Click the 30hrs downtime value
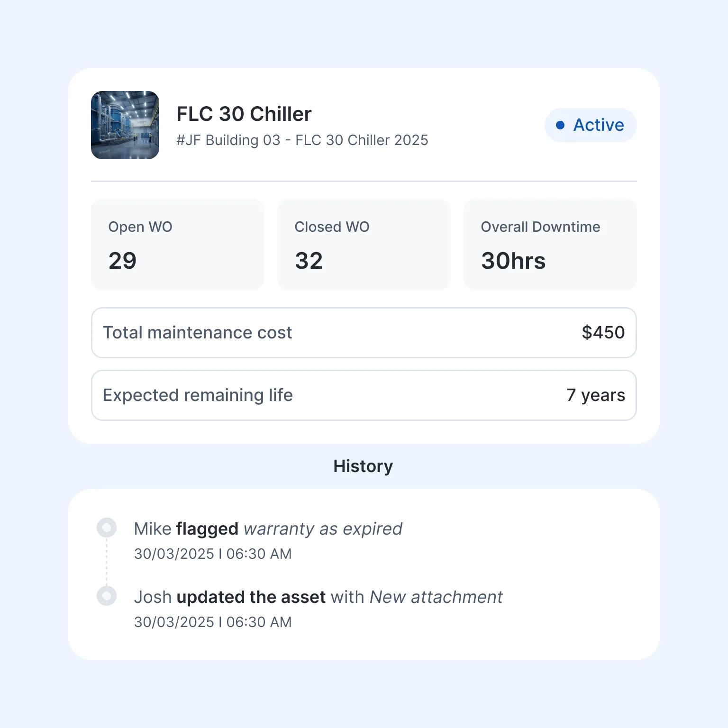The image size is (728, 728). (513, 261)
